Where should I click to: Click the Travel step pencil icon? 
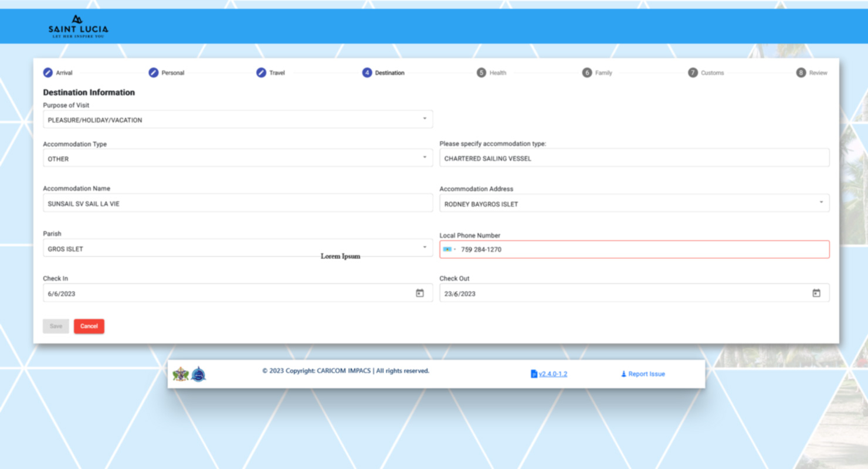pos(261,73)
